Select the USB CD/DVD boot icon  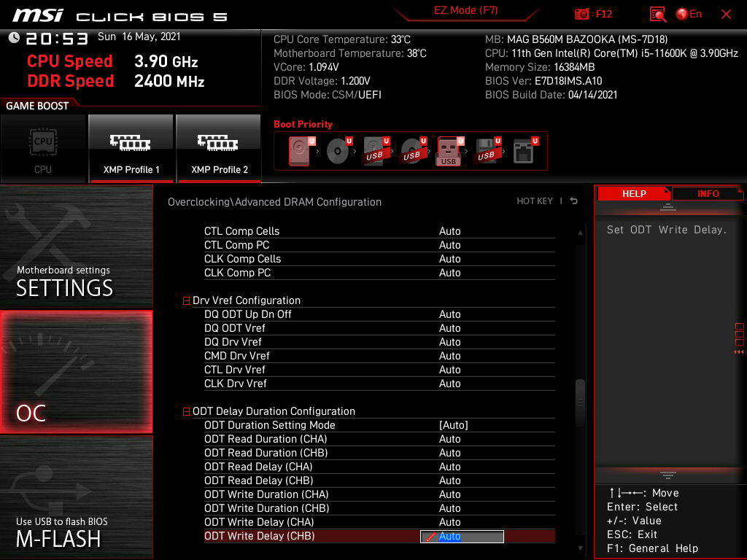click(413, 151)
